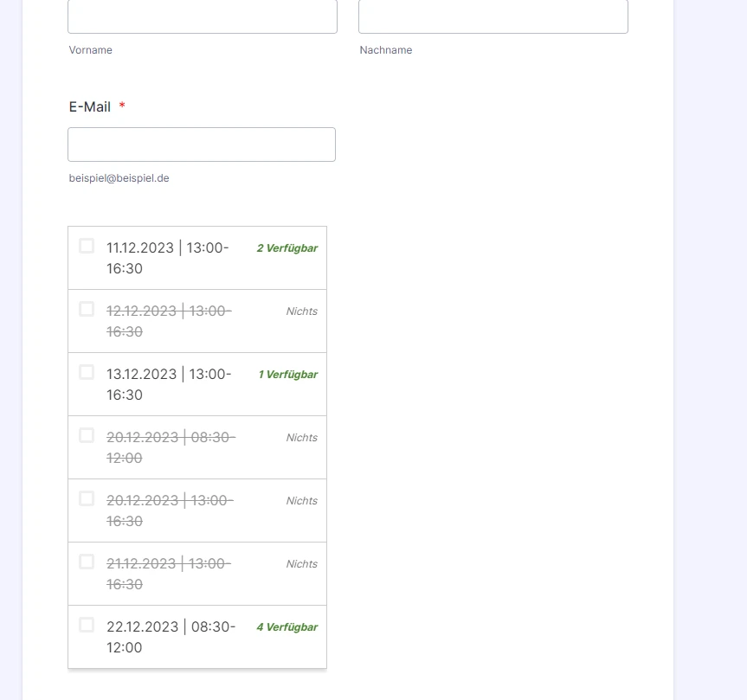The width and height of the screenshot is (747, 700).
Task: Click the beispiel@beispiel.de hint text
Action: pyautogui.click(x=119, y=178)
